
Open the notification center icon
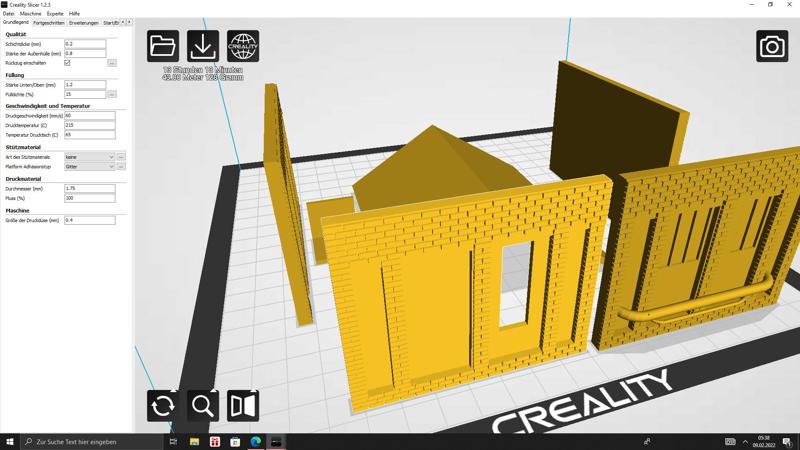coord(787,442)
